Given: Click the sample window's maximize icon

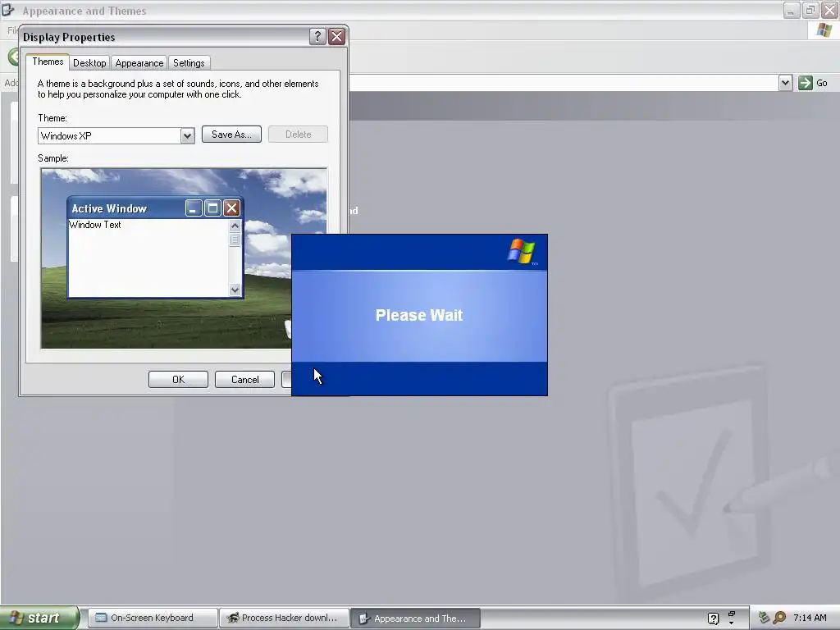Looking at the screenshot, I should click(x=212, y=208).
